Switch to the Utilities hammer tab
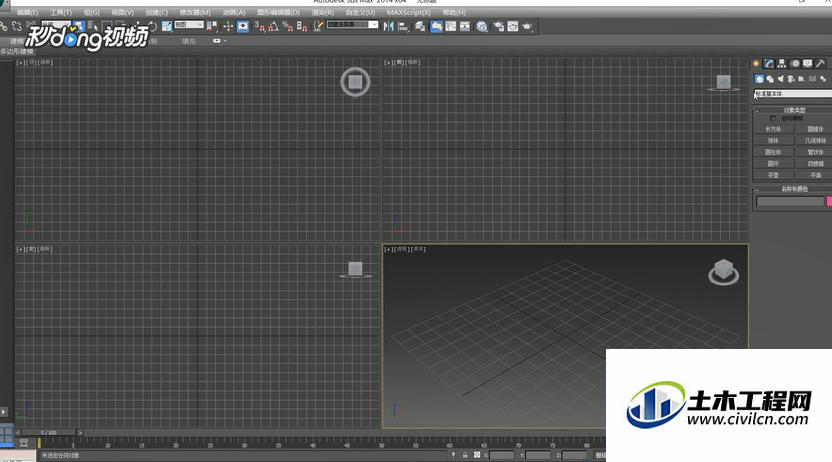 (x=820, y=64)
